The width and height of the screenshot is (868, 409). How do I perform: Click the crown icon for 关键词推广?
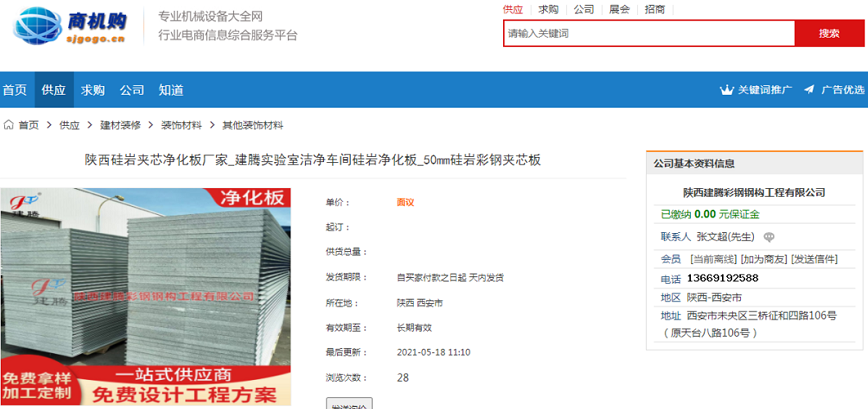click(x=726, y=90)
